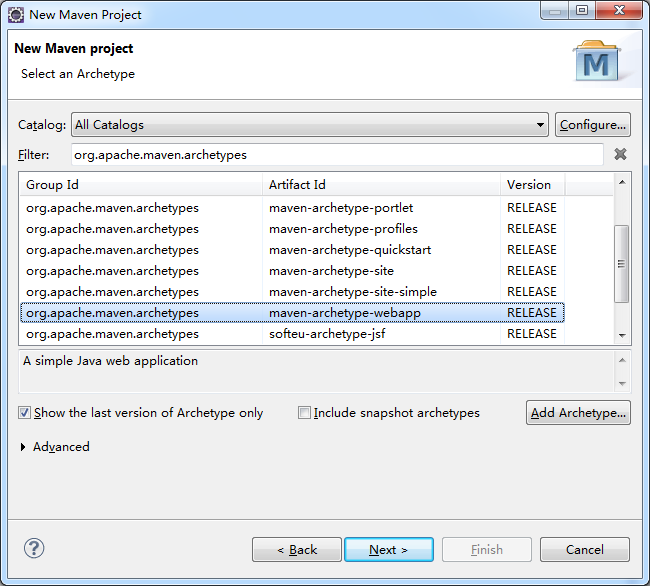Proceed with the Next button
This screenshot has width=650, height=586.
point(389,550)
